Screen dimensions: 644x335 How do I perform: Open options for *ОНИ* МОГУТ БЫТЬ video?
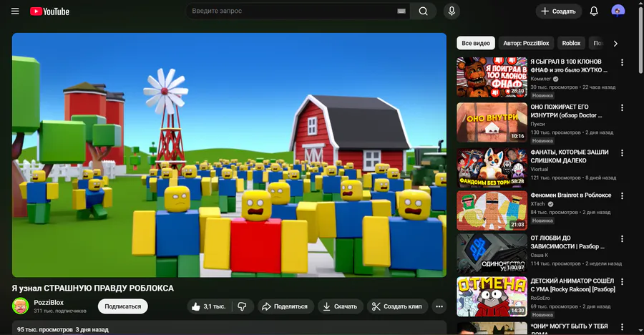(622, 327)
